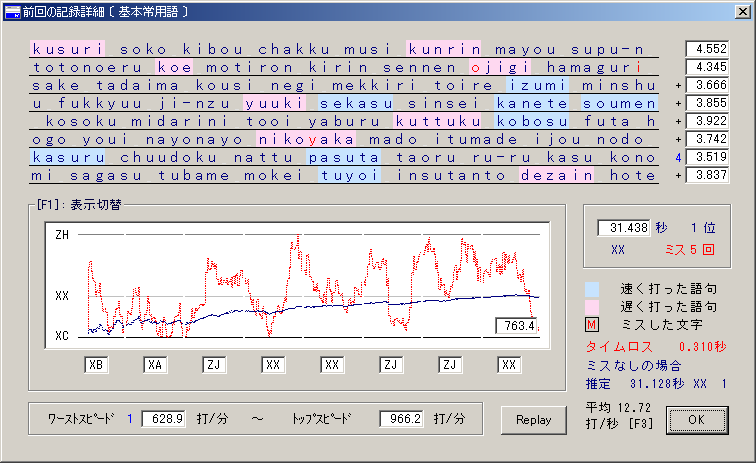This screenshot has height=463, width=756.
Task: Click the blue '4' beside 3.519 row
Action: click(x=678, y=157)
